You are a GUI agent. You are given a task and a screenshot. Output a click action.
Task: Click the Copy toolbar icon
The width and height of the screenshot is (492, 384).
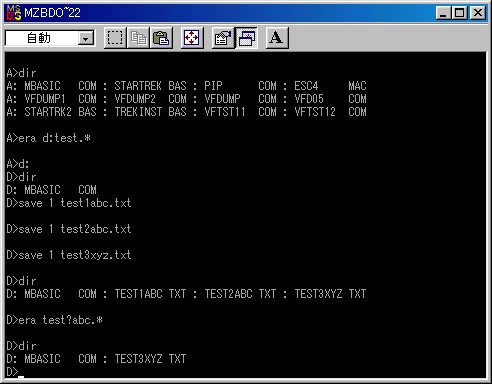click(138, 38)
